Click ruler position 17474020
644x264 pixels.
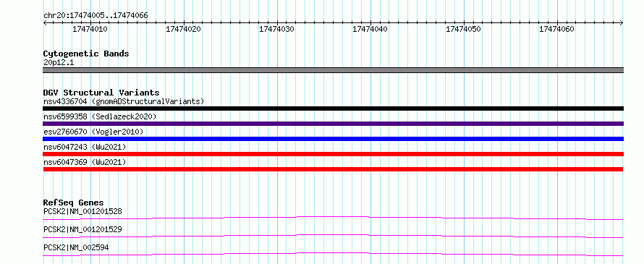click(x=184, y=29)
